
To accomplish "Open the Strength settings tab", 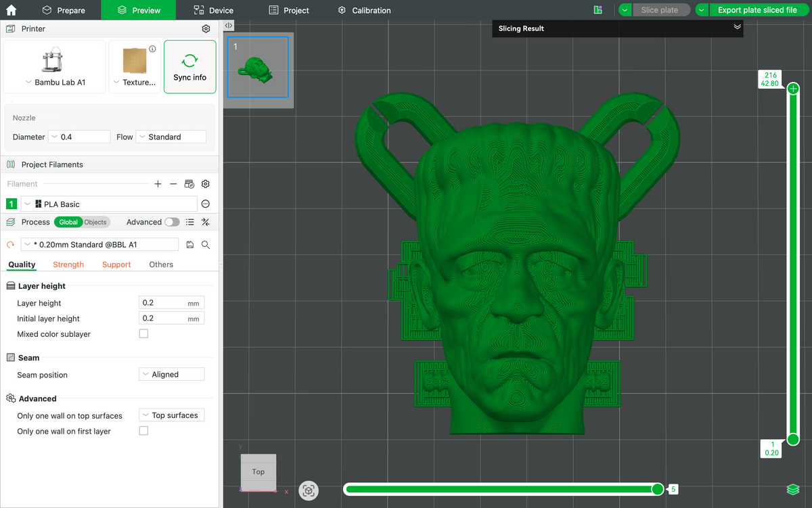I will (68, 264).
